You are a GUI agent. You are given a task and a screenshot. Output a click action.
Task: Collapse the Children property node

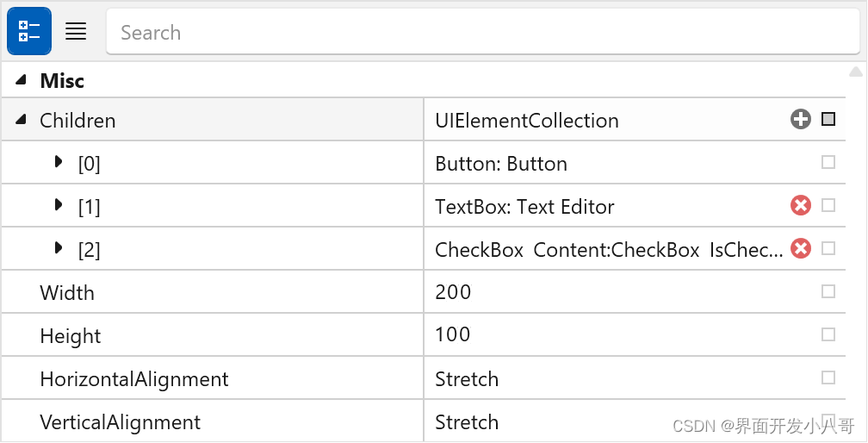21,120
